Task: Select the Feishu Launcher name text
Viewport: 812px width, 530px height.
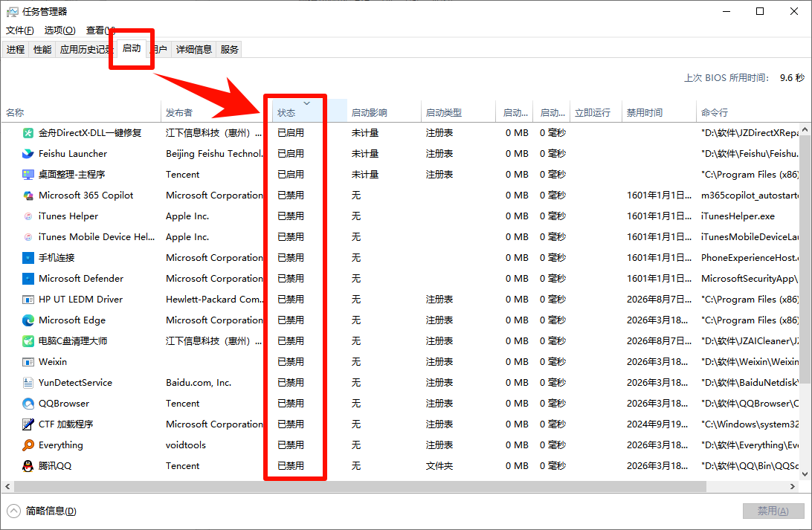Action: (x=73, y=154)
